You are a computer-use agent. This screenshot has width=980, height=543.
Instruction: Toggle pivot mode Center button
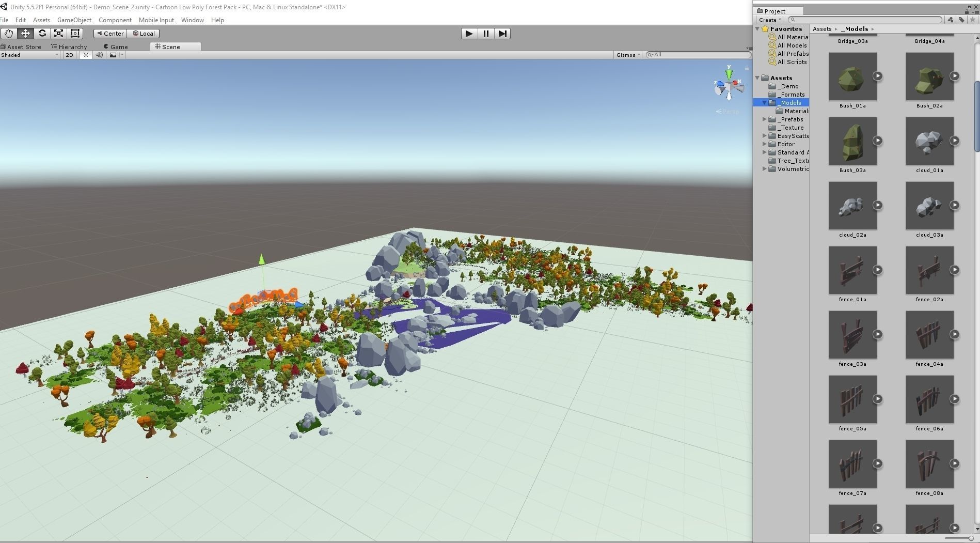point(110,34)
